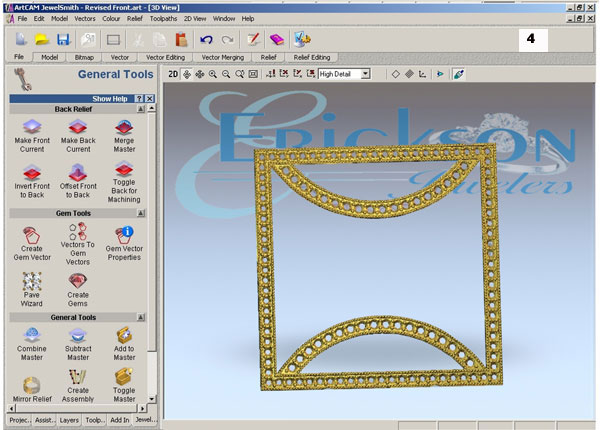This screenshot has width=600, height=430.
Task: Switch to the Vector Merging tab
Action: click(x=223, y=57)
